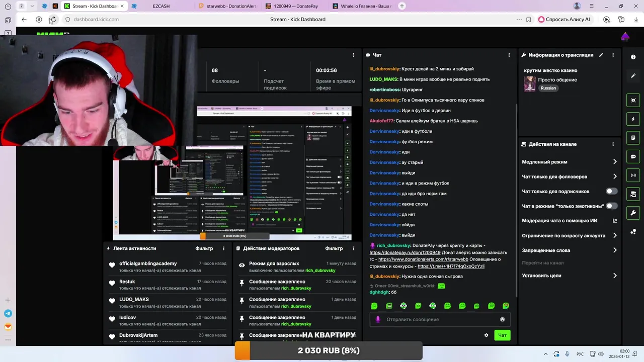Open the activity feed three-dot menu
This screenshot has height=362, width=644.
(224, 248)
